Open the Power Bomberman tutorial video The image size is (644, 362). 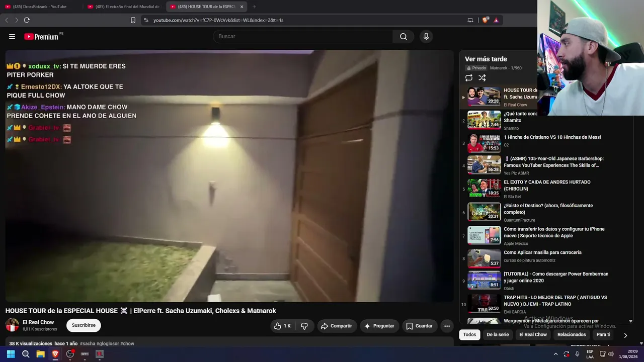tap(556, 277)
